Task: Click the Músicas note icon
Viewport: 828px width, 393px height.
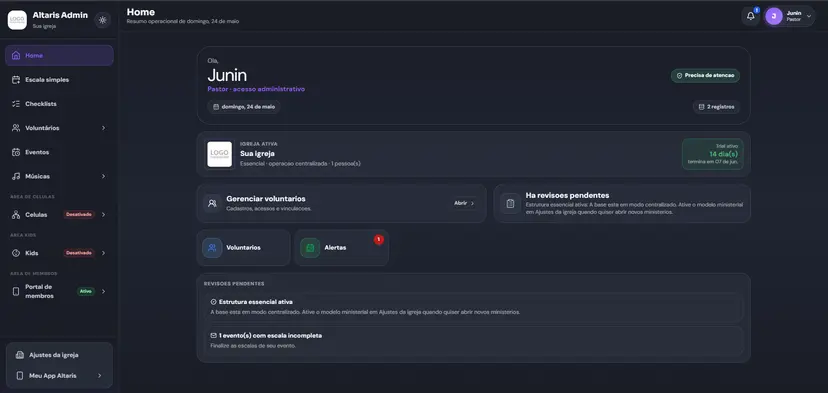Action: click(16, 176)
